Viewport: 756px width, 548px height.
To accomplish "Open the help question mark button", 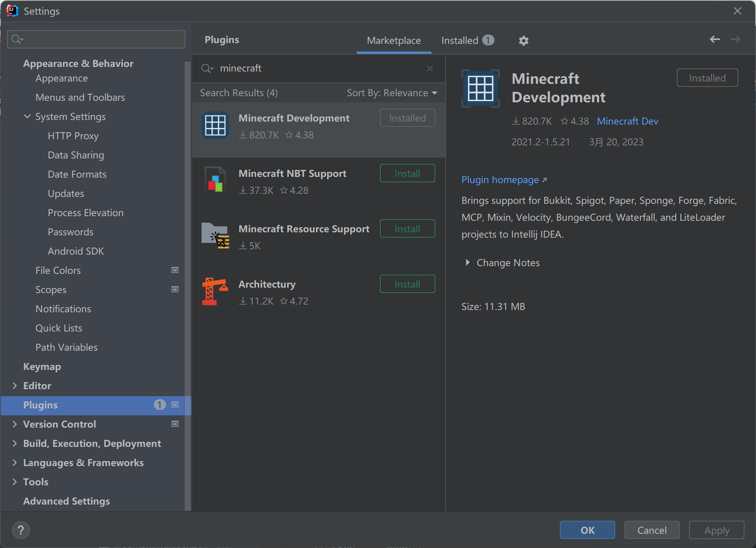I will pos(21,530).
